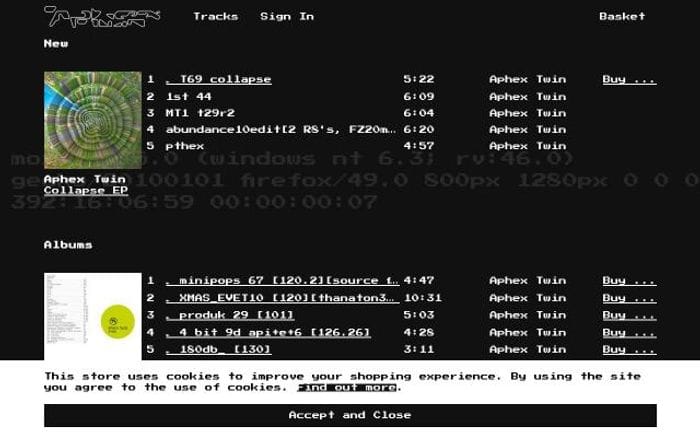
Task: Select the track pthex
Action: point(185,146)
